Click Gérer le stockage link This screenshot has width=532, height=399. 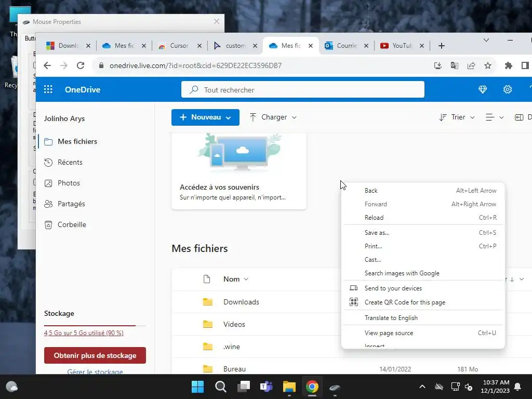[x=95, y=371]
